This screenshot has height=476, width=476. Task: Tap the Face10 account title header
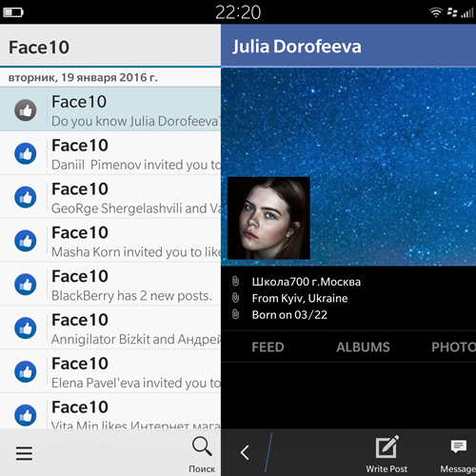pyautogui.click(x=39, y=48)
